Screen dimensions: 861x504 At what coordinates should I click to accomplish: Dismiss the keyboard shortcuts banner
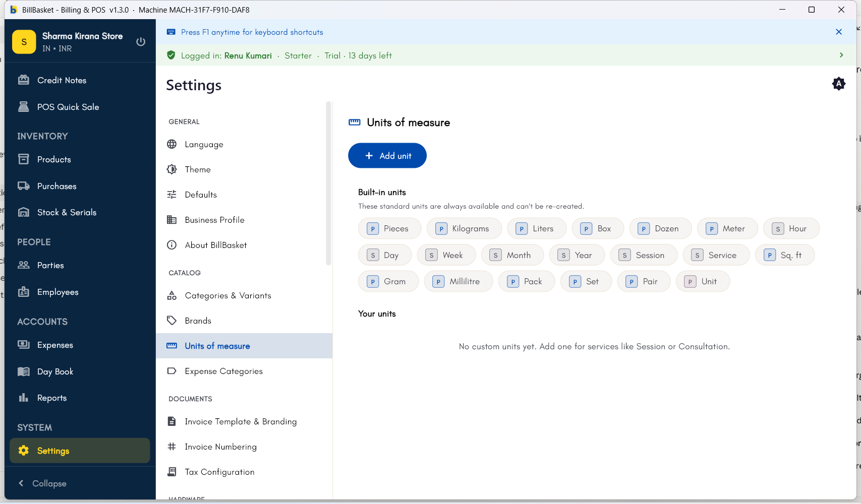839,32
